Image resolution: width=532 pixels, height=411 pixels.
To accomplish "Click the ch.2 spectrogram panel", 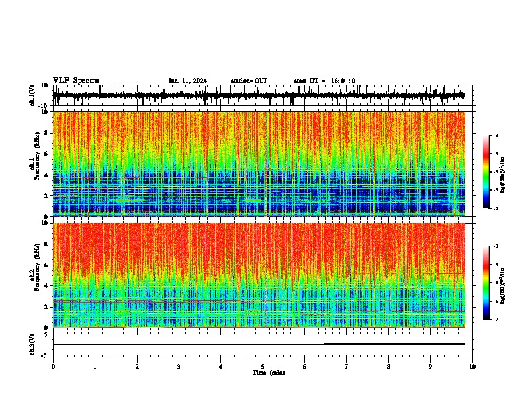I will click(259, 275).
